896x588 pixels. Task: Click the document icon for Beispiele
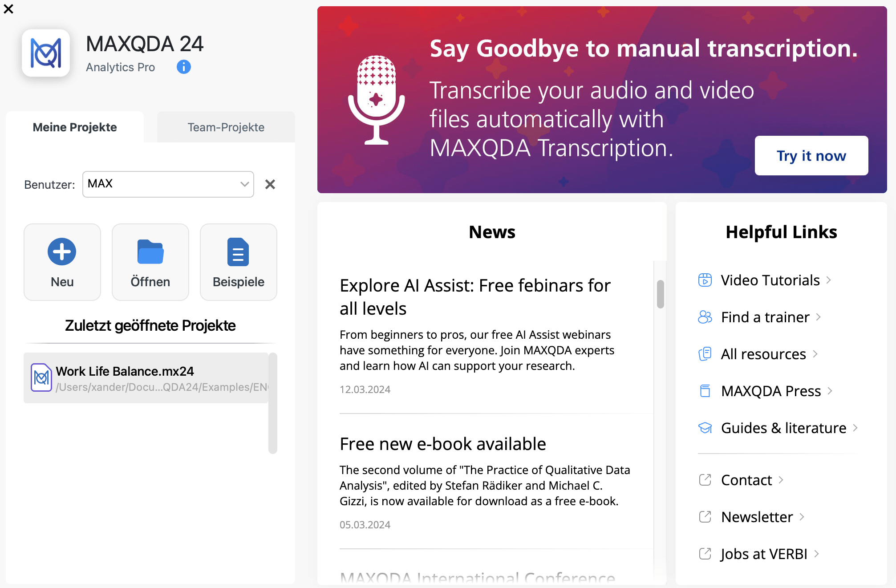238,252
